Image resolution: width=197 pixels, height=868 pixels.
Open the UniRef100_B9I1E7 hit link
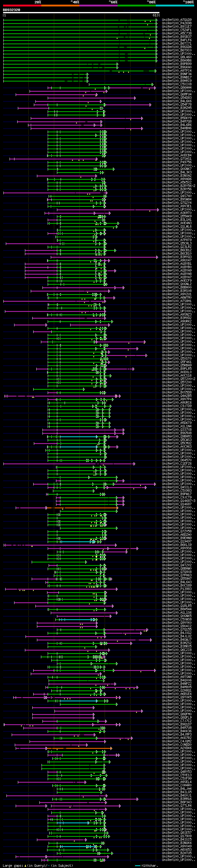point(177,26)
